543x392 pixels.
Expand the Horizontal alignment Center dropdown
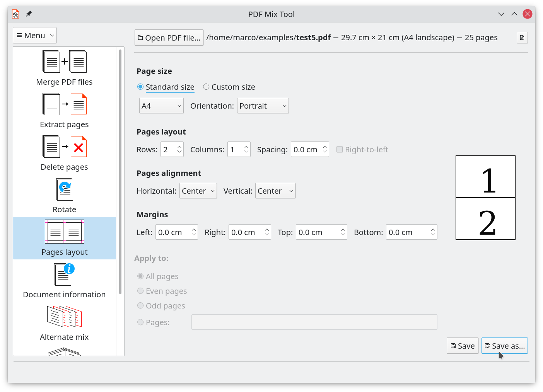pyautogui.click(x=198, y=191)
